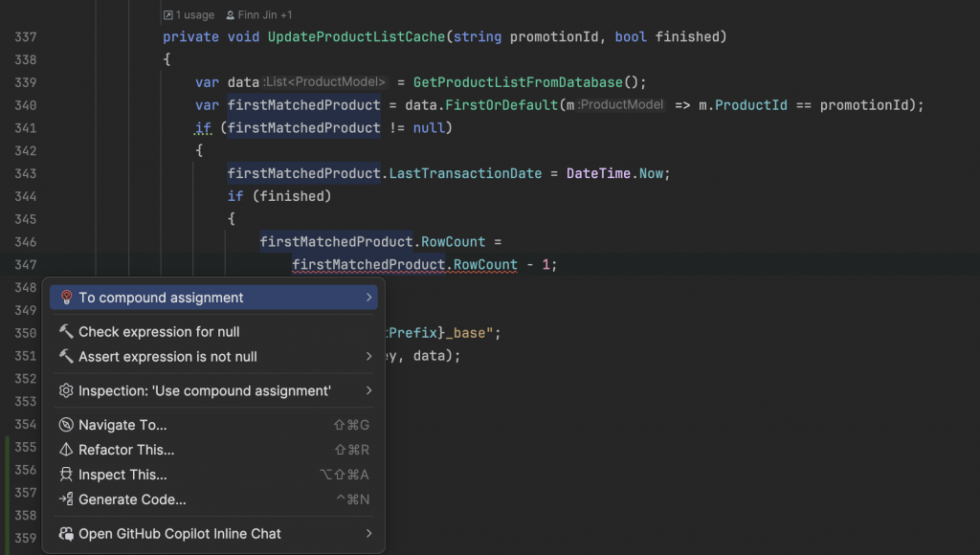Click 'data' argument on line 351
The width and height of the screenshot is (980, 555).
pyautogui.click(x=429, y=356)
